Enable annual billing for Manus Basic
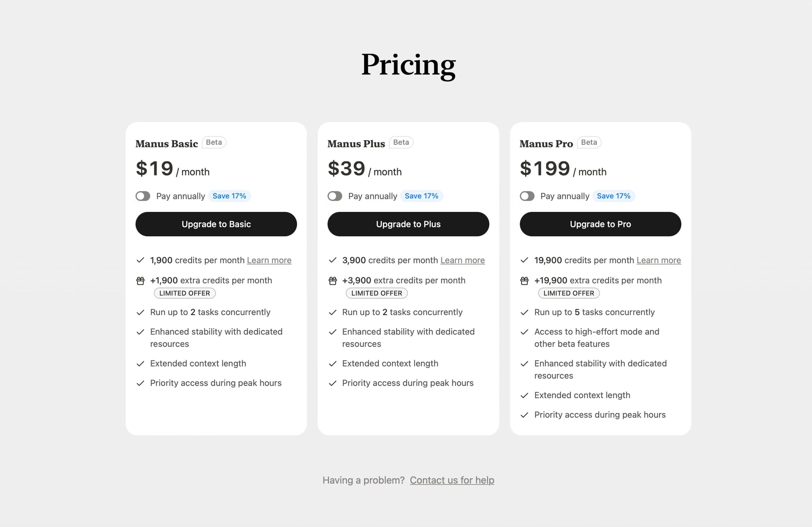This screenshot has height=527, width=812. [143, 196]
